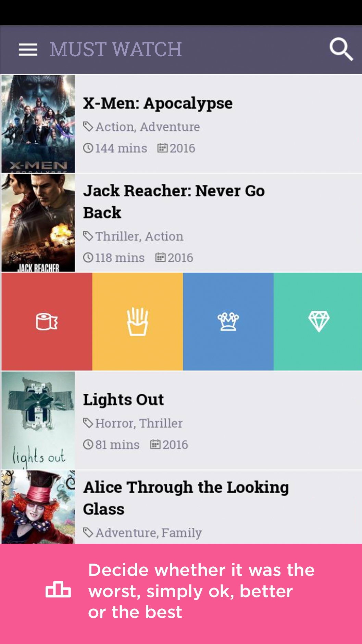Tap the Lights Out poster thumbnail
The height and width of the screenshot is (644, 362).
click(x=38, y=420)
